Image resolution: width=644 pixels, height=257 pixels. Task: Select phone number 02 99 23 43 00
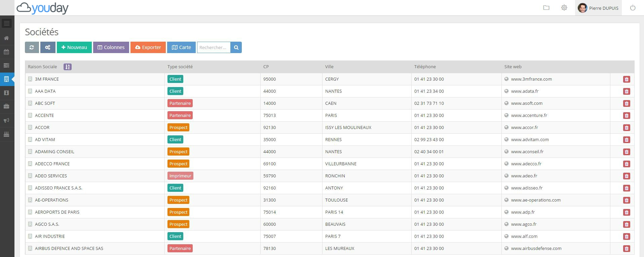[x=429, y=140]
